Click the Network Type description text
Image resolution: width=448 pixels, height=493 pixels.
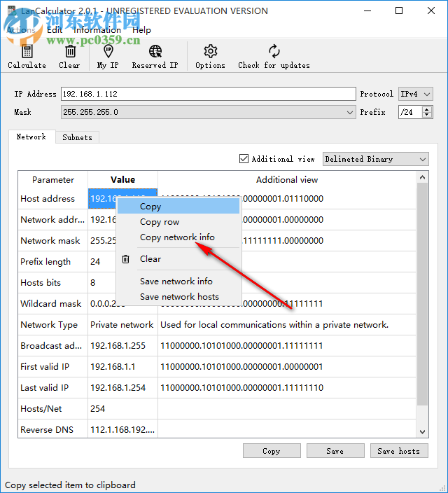tap(274, 325)
